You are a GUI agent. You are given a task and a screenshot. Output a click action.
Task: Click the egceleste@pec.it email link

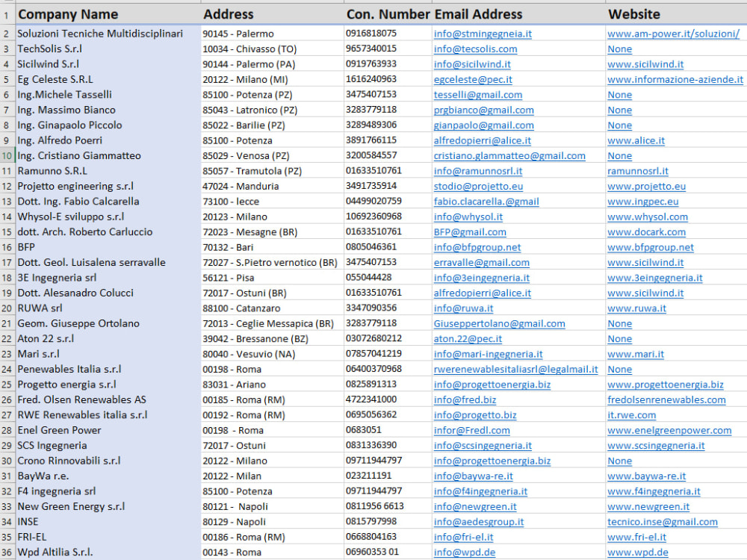pos(473,80)
